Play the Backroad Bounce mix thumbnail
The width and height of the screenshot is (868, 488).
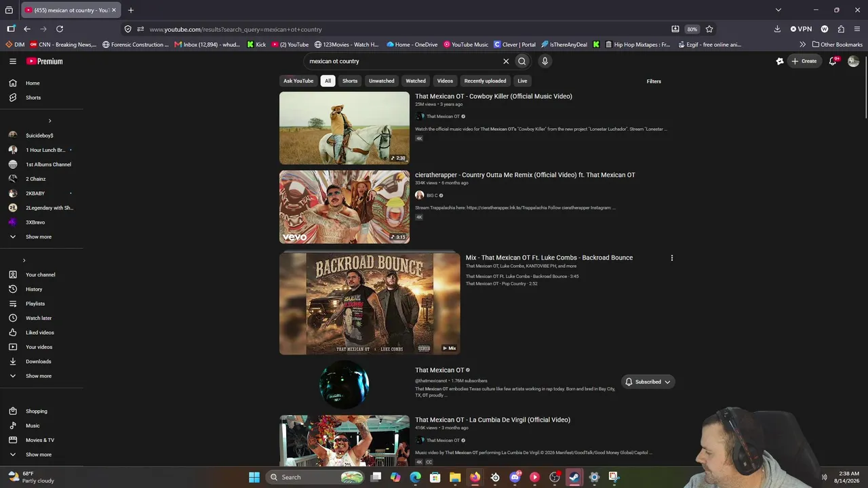[370, 304]
